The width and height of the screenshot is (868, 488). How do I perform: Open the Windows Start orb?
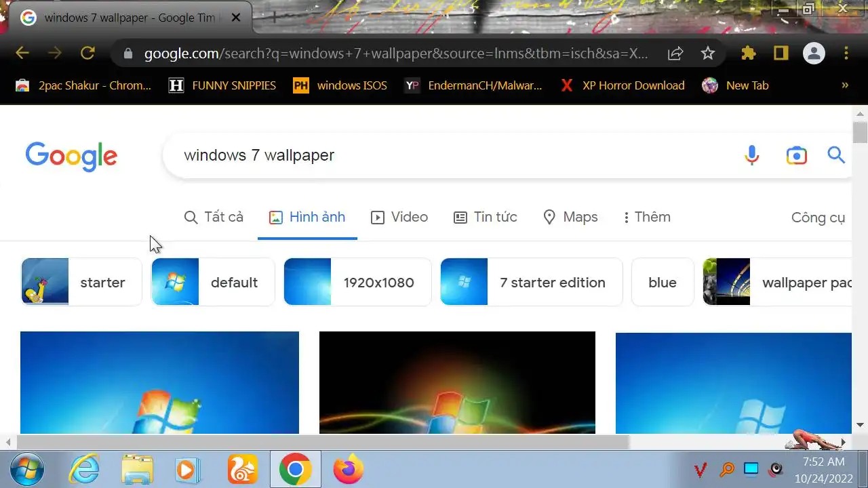tap(28, 470)
